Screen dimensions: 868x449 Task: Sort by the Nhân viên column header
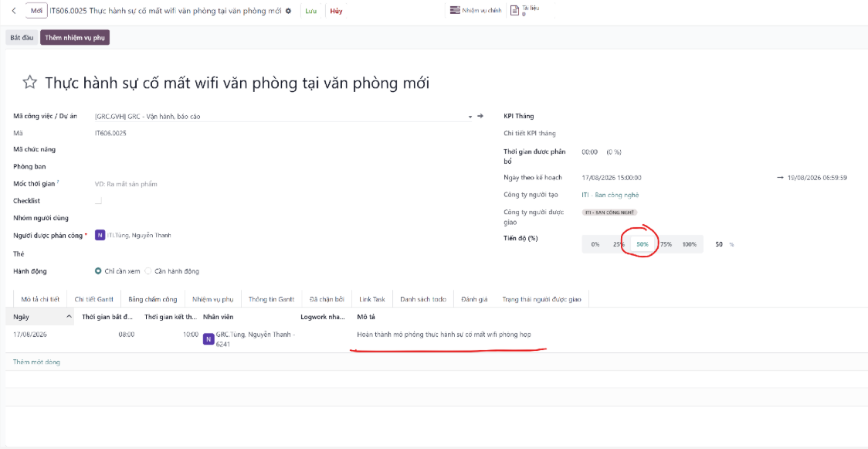coord(249,317)
